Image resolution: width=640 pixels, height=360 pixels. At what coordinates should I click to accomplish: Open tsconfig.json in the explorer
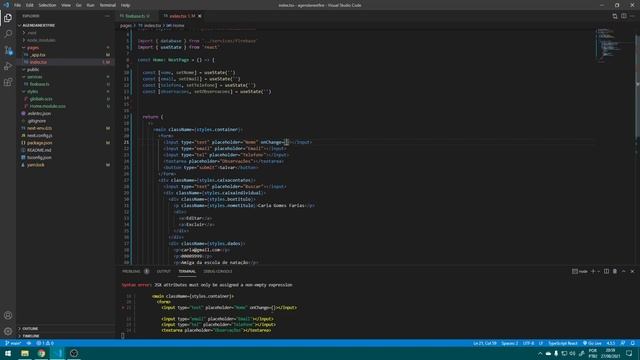tap(39, 158)
